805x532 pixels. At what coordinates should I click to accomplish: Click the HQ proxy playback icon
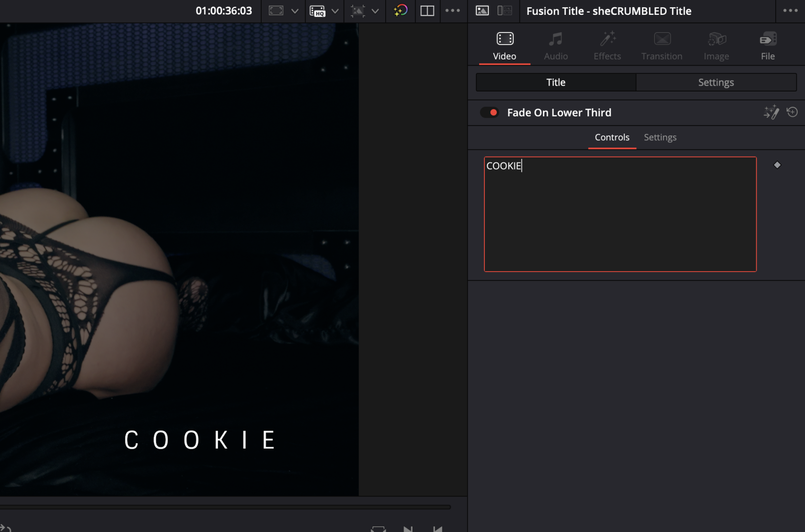pyautogui.click(x=317, y=11)
